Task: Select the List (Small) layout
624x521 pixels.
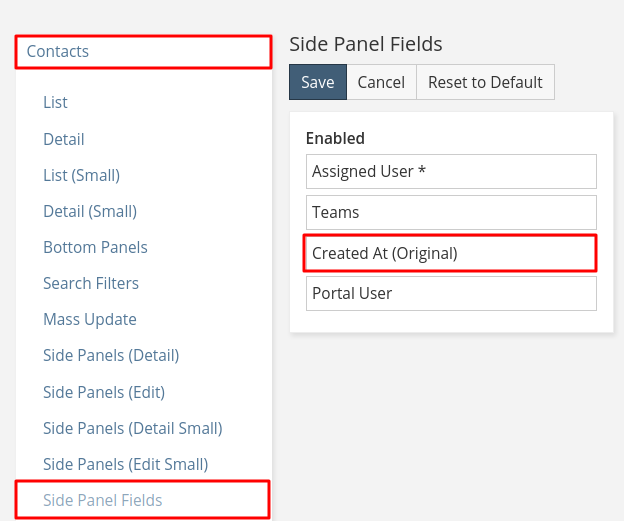Action: 81,175
